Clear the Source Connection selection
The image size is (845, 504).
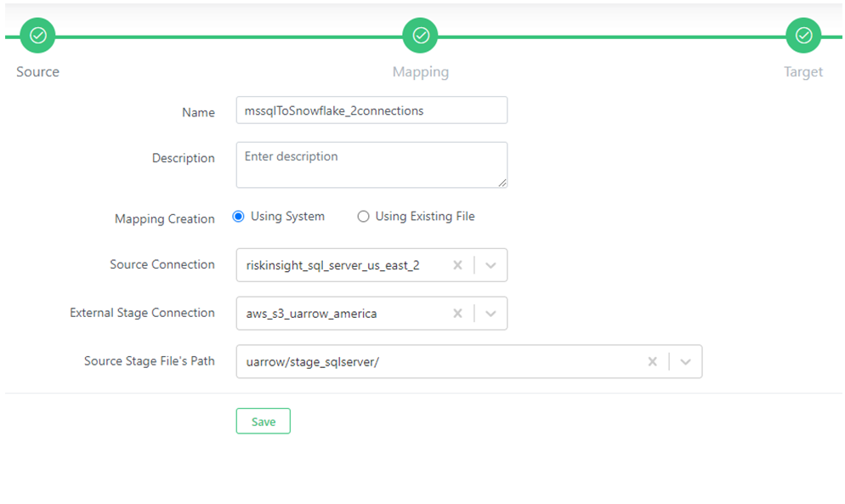457,265
